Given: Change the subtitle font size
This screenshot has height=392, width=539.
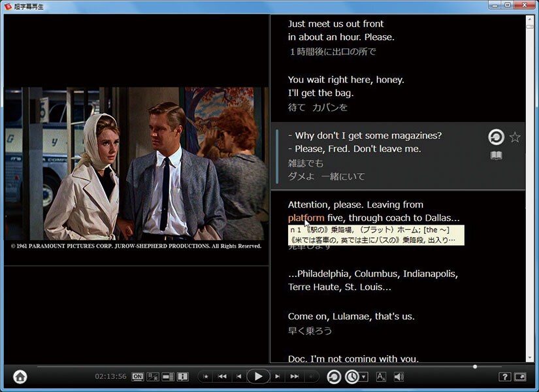Looking at the screenshot, I should pyautogui.click(x=381, y=377).
